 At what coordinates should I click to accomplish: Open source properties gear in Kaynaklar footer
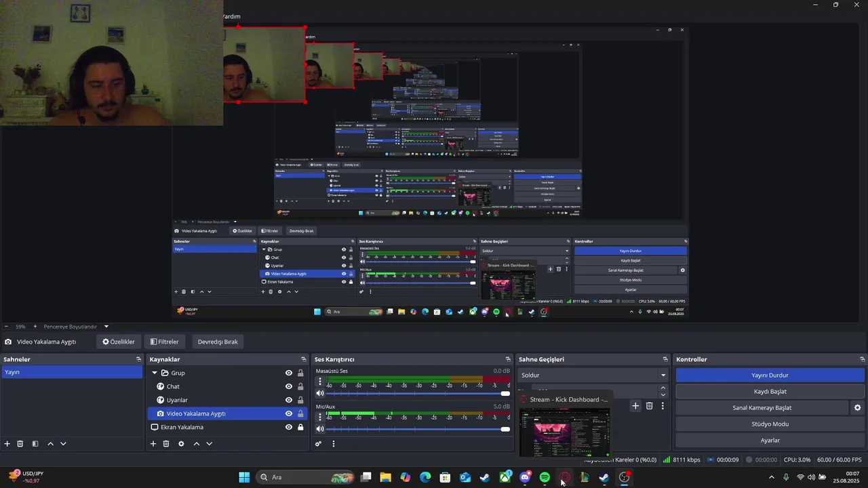181,444
